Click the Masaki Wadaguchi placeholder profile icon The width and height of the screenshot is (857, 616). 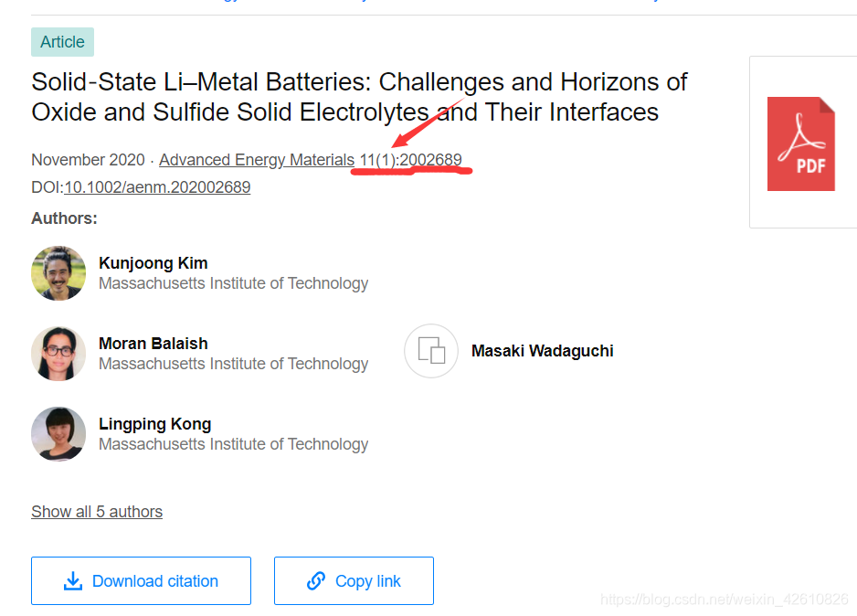431,351
